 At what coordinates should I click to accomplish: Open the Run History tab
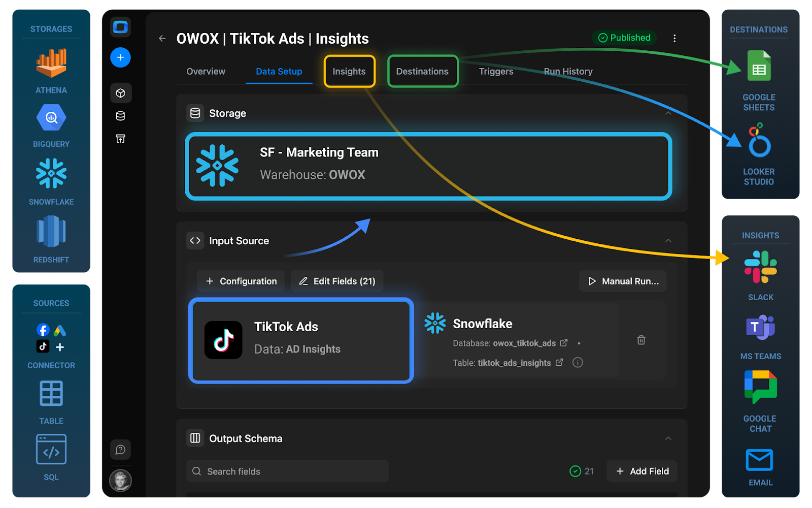pos(568,71)
